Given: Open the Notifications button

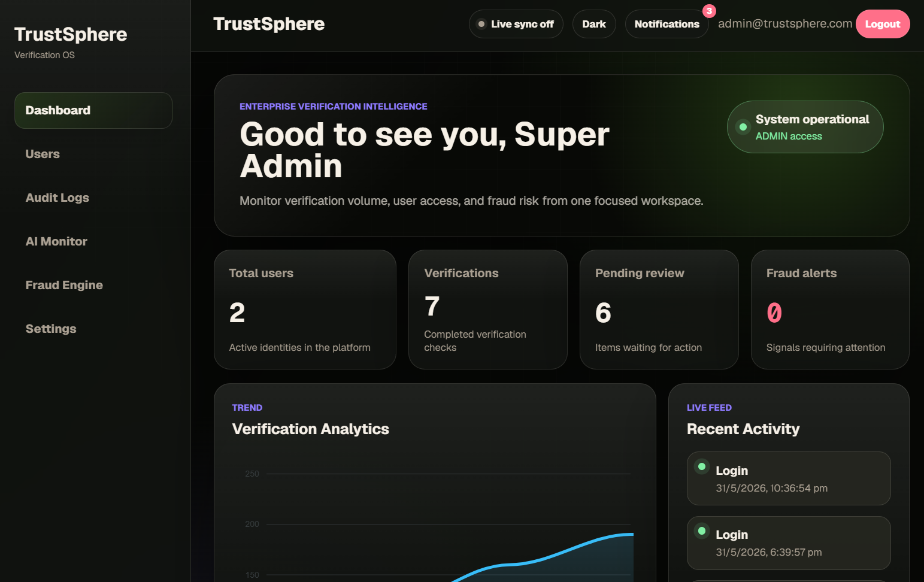Looking at the screenshot, I should tap(667, 24).
